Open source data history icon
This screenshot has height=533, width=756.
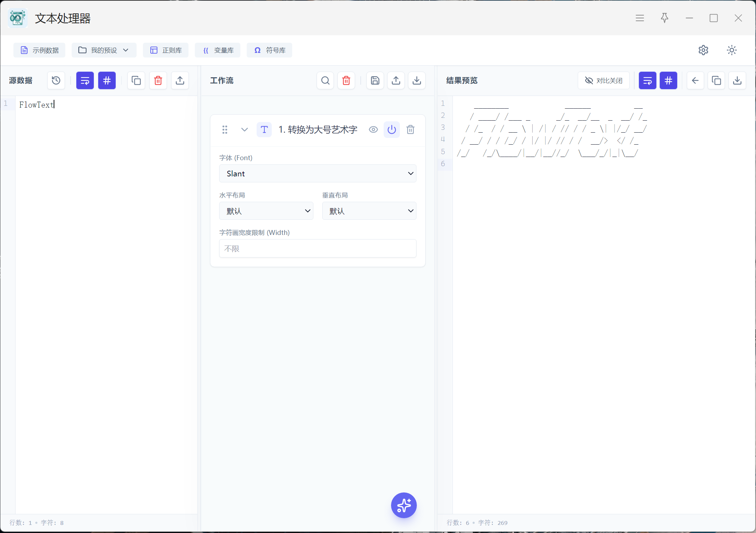point(56,81)
